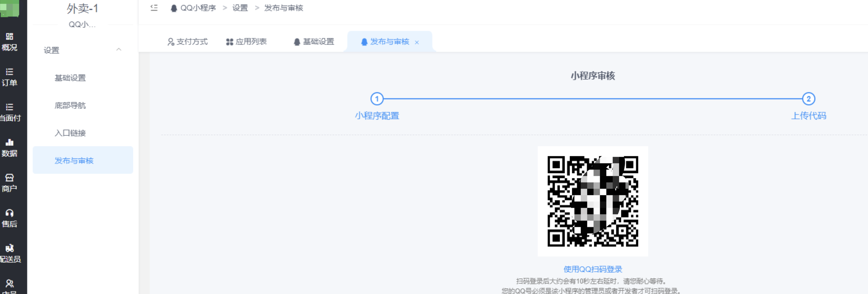Click QQ小程序 breadcrumb link
The height and width of the screenshot is (294, 868).
198,8
